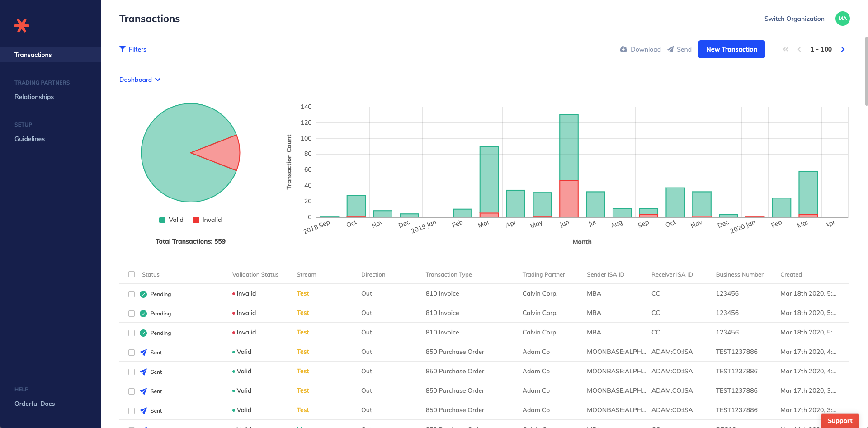The width and height of the screenshot is (868, 428).
Task: Click 810 Invoice in the second row
Action: [442, 313]
